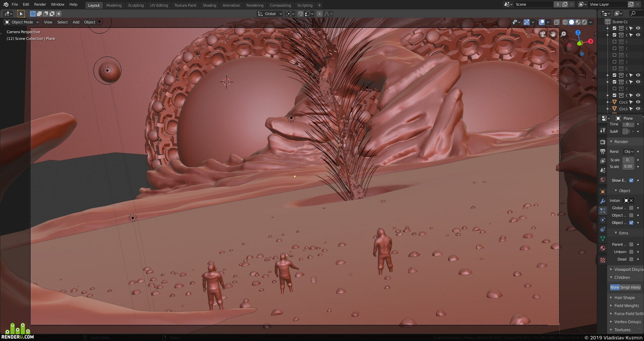
Task: Click the pan hand icon in viewport
Action: (553, 34)
